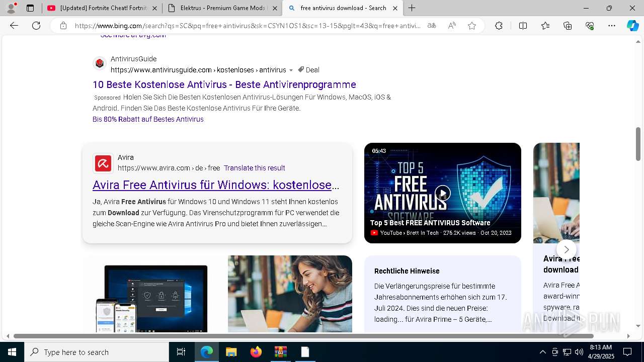
Task: Open the network status tray icon
Action: click(x=567, y=352)
